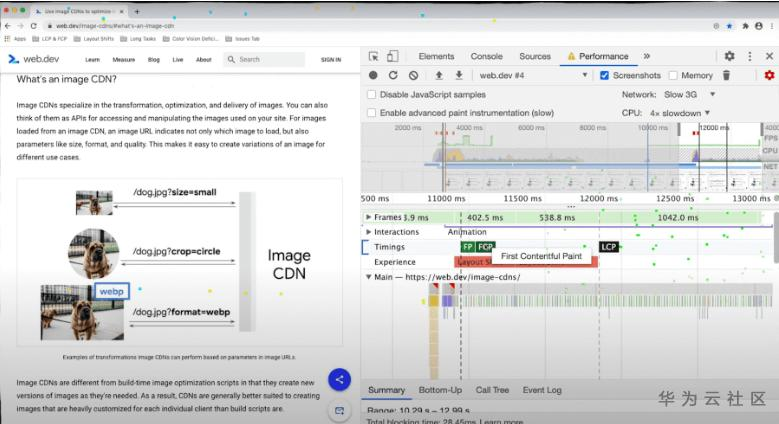The height and width of the screenshot is (424, 779).
Task: Open the Chrome extensions puzzle icon
Action: tap(745, 26)
